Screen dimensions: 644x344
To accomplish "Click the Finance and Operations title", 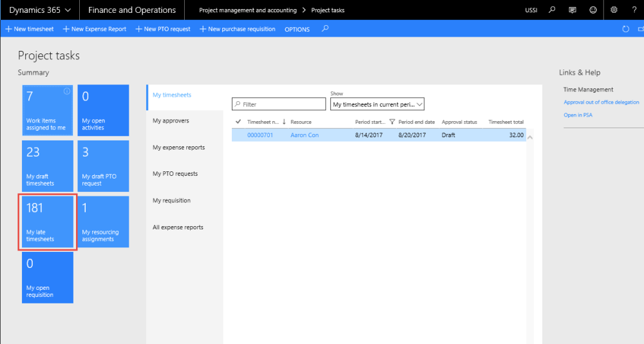I will 132,10.
